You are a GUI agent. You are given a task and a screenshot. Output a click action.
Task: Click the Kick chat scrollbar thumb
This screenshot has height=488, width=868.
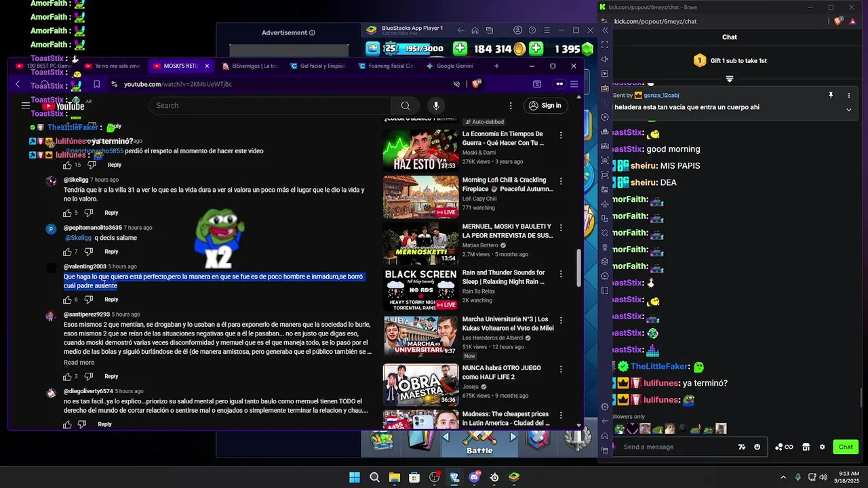click(862, 397)
